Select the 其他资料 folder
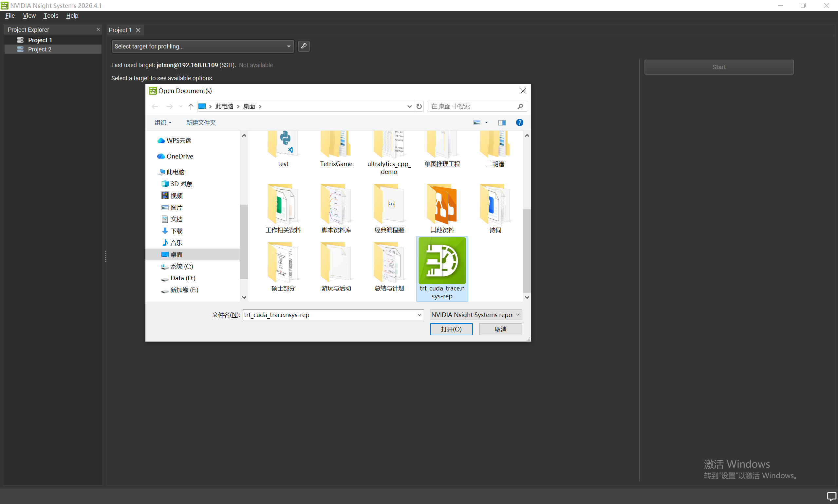The width and height of the screenshot is (838, 504). tap(442, 209)
